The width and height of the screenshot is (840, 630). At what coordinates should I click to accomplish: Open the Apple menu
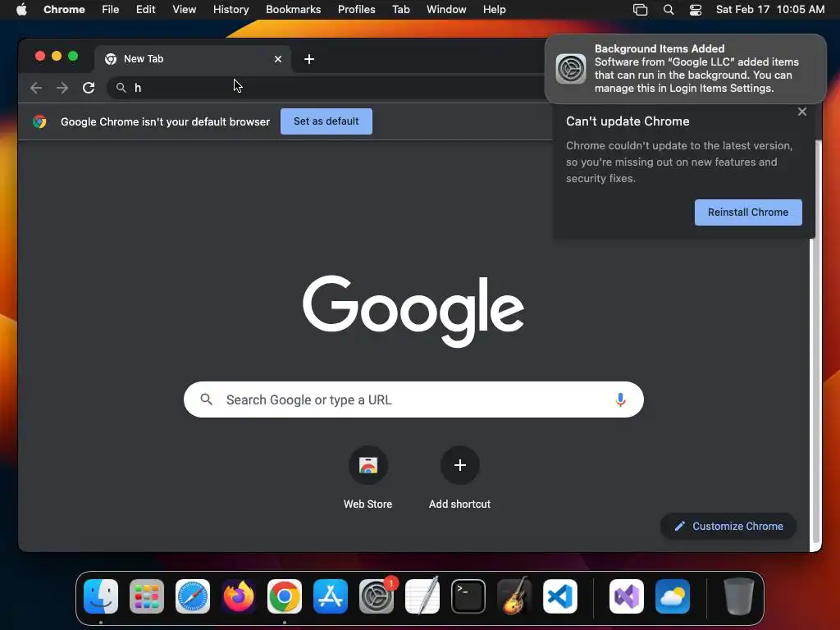pyautogui.click(x=21, y=10)
